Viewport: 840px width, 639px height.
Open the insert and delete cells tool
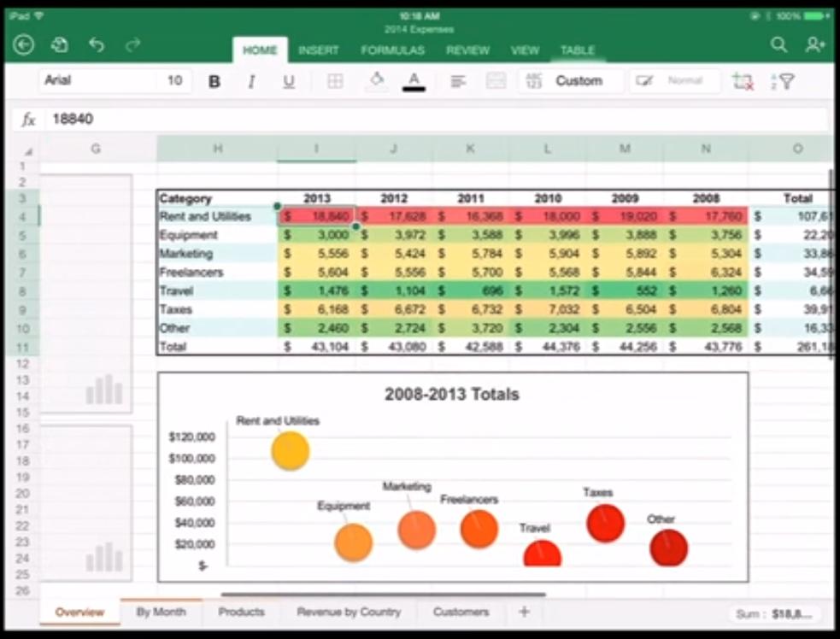pyautogui.click(x=744, y=80)
